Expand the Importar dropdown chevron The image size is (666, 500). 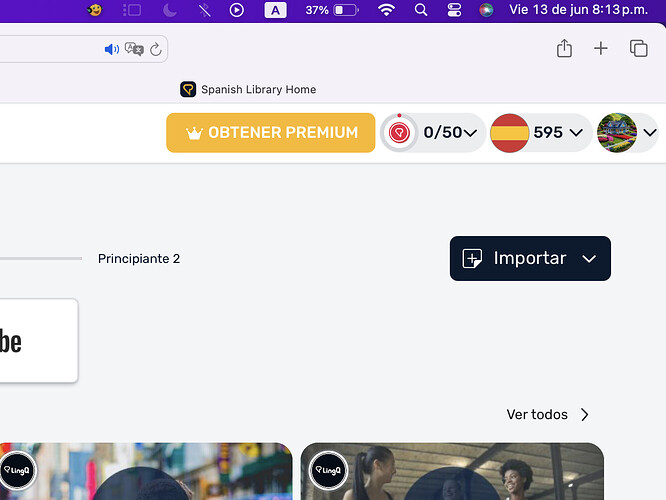click(589, 259)
